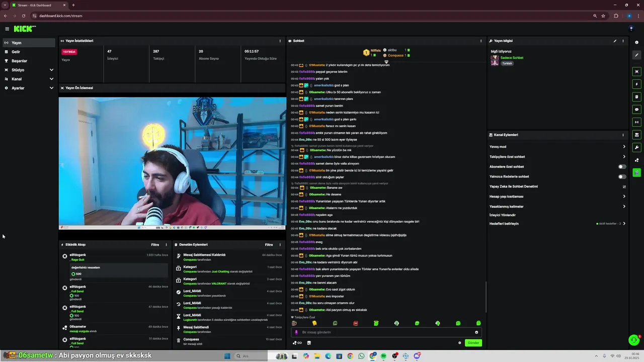
Task: Insert the yellow emote from quick emotes
Action: pos(314,323)
